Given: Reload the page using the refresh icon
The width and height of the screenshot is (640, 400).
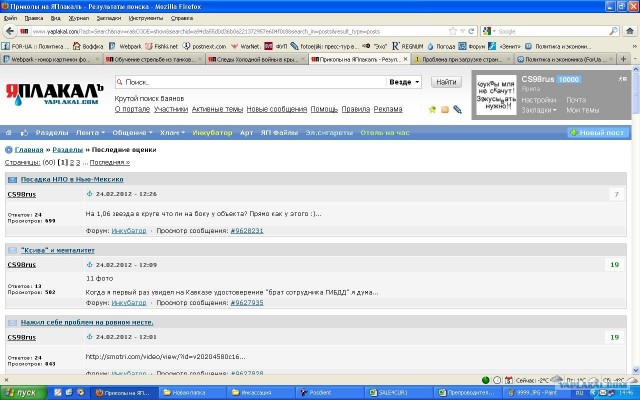Looking at the screenshot, I should [x=471, y=31].
